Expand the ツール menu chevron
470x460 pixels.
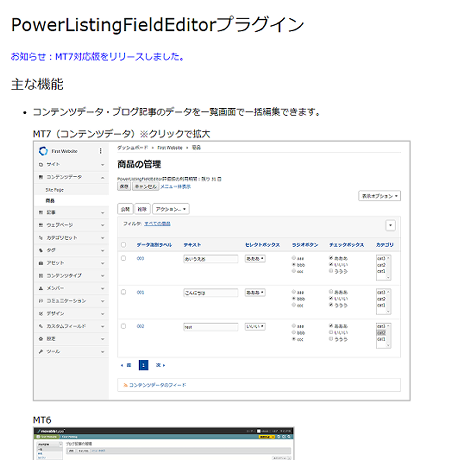(x=103, y=352)
